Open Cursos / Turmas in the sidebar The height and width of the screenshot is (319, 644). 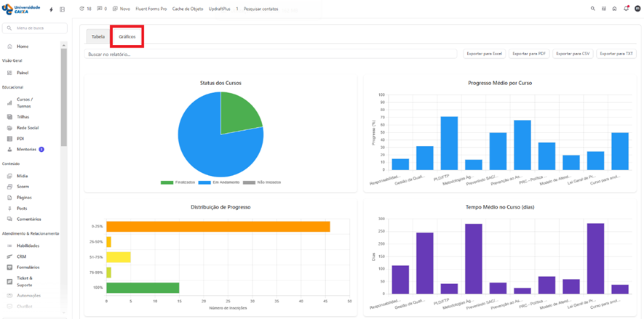pos(24,102)
